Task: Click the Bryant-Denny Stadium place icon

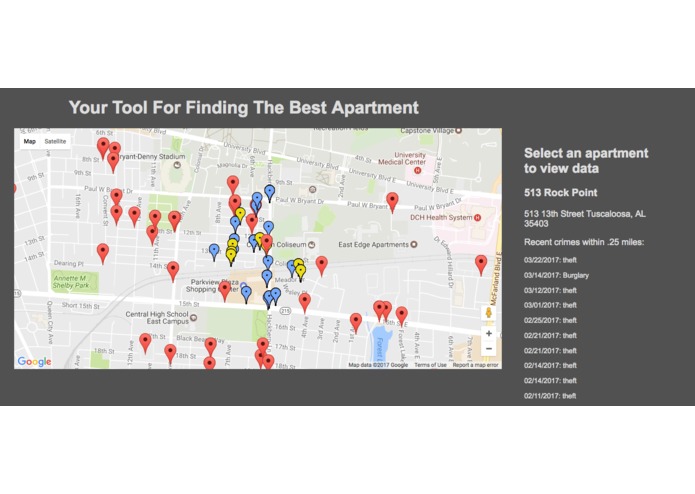Action: 177,165
